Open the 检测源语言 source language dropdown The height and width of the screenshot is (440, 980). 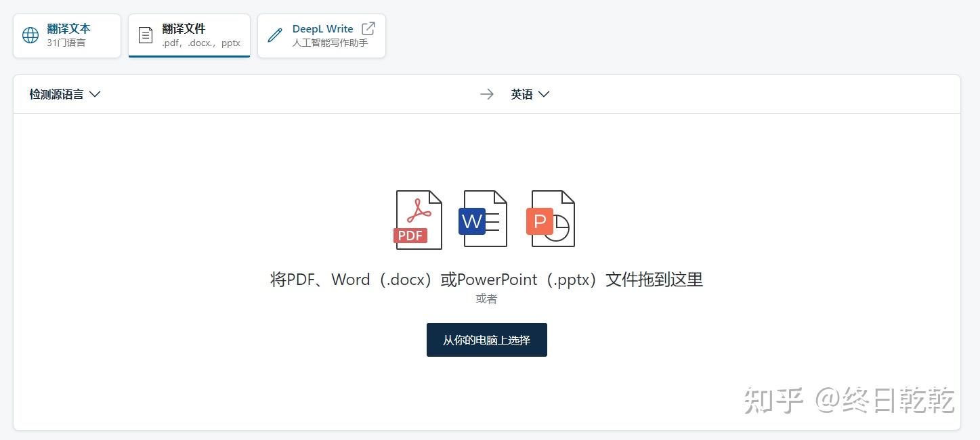point(65,94)
